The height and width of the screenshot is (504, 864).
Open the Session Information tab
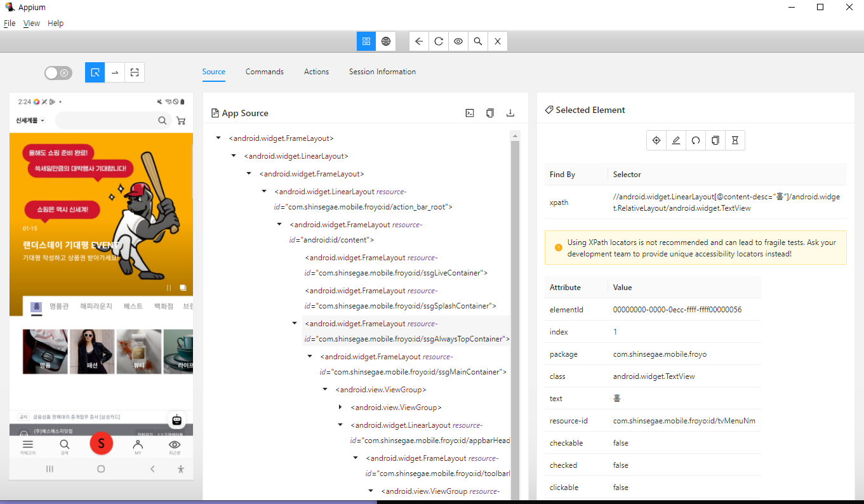coord(382,72)
